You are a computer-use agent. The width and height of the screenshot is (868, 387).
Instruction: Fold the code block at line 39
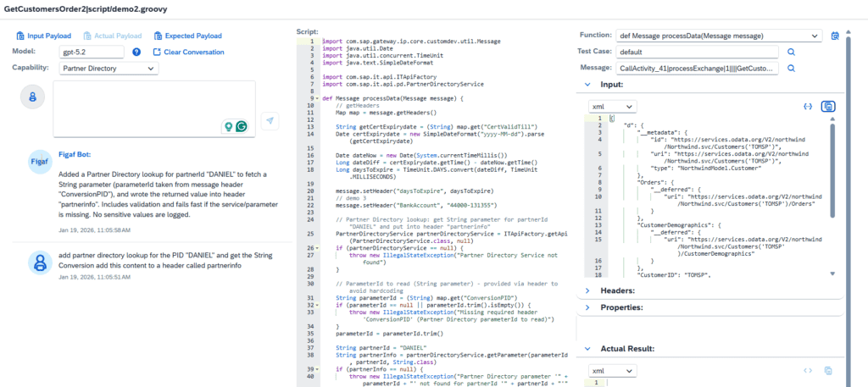click(317, 368)
